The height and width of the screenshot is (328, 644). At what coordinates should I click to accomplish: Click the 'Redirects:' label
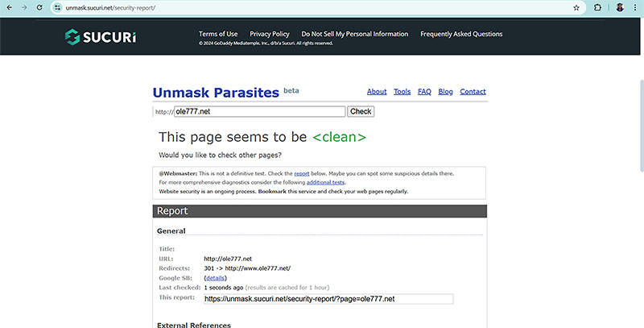[174, 268]
